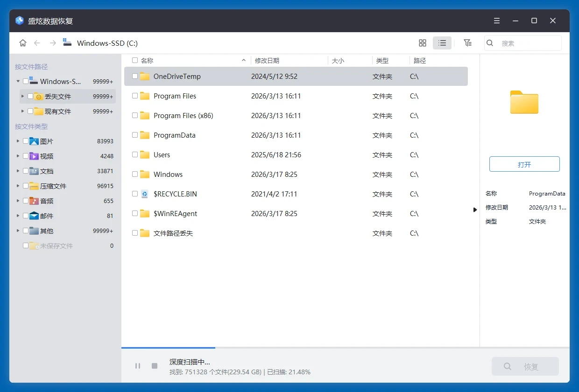
Task: Switch to grid thumbnail view
Action: [x=423, y=43]
